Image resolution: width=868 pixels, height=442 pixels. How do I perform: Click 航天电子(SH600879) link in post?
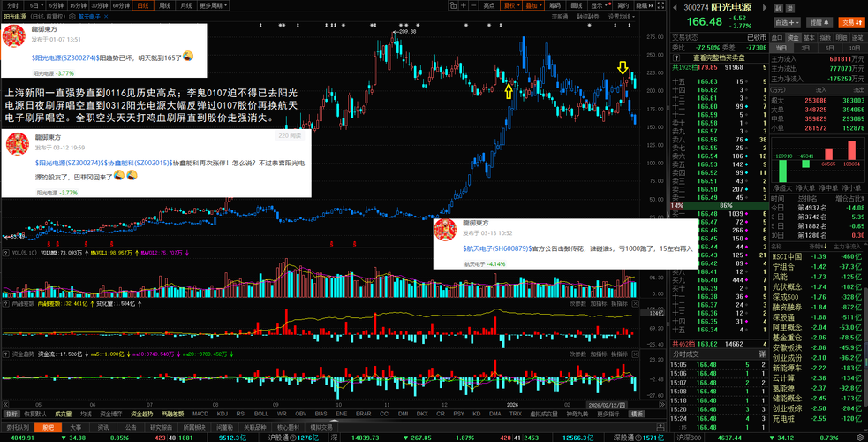(x=496, y=248)
